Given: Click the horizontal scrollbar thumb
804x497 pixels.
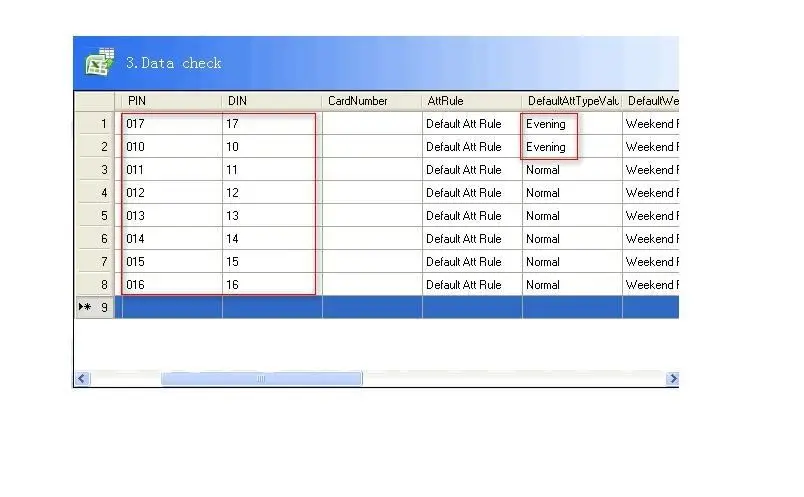Looking at the screenshot, I should point(262,379).
